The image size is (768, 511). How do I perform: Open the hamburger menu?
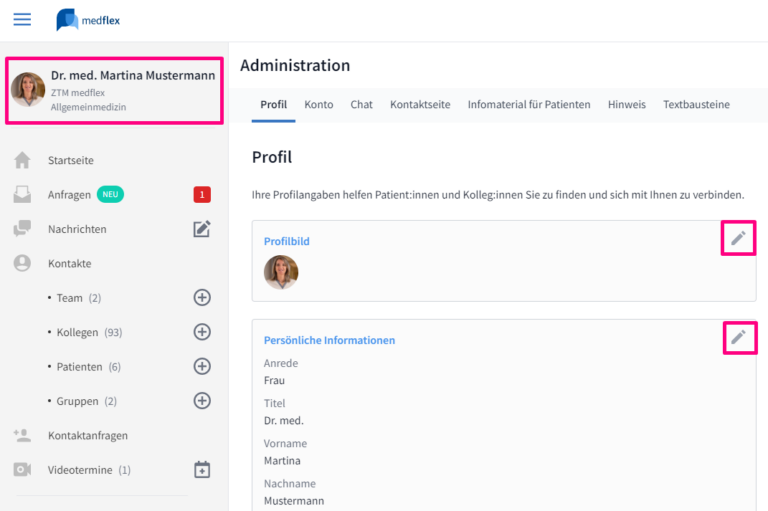[x=22, y=20]
